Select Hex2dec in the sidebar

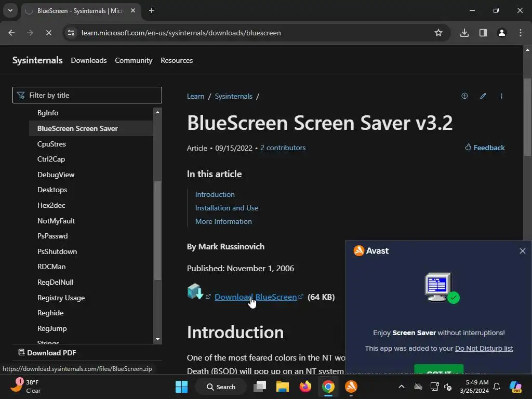[x=51, y=205]
